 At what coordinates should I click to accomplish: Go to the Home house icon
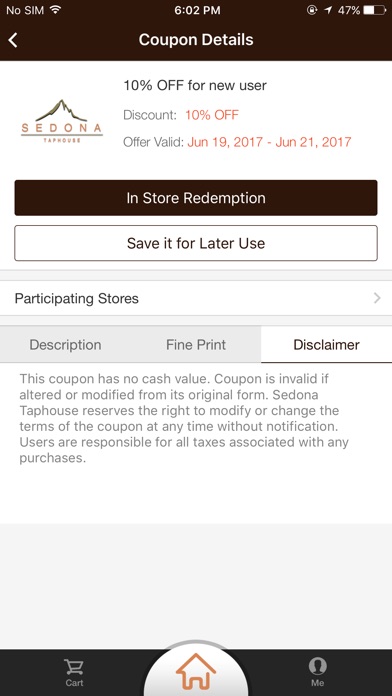click(196, 670)
